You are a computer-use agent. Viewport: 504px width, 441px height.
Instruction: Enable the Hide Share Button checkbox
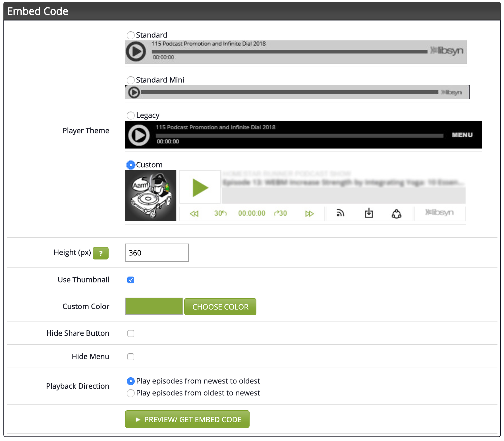click(131, 333)
